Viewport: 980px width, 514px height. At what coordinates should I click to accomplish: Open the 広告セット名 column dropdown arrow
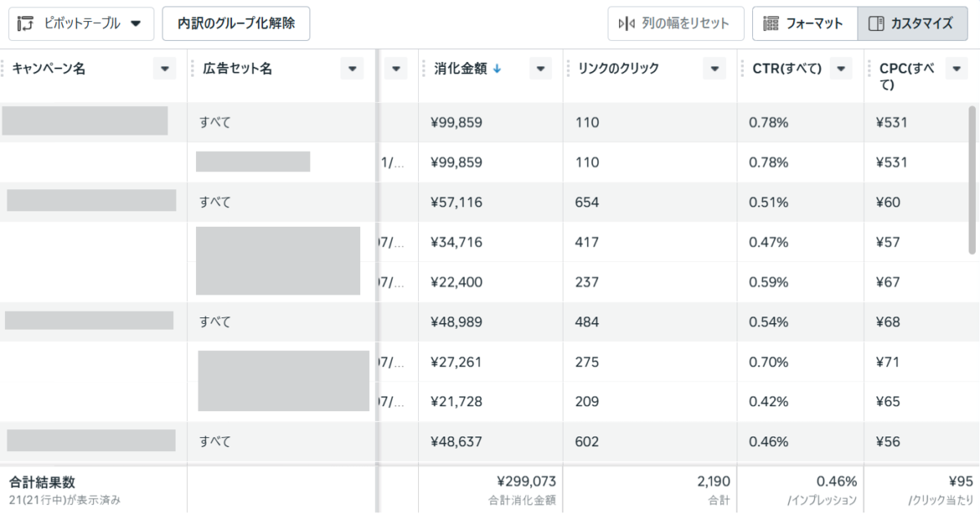(x=351, y=69)
